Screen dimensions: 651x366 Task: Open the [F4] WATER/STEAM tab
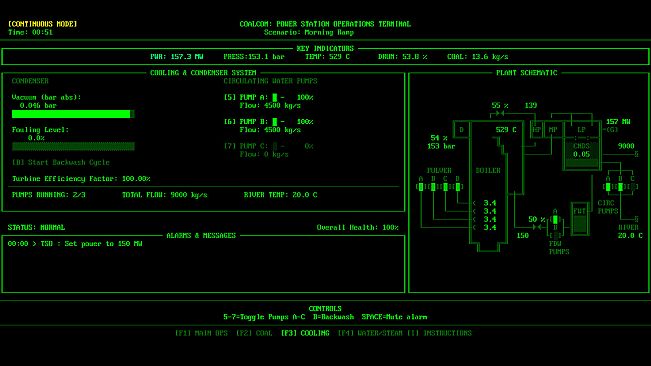370,333
